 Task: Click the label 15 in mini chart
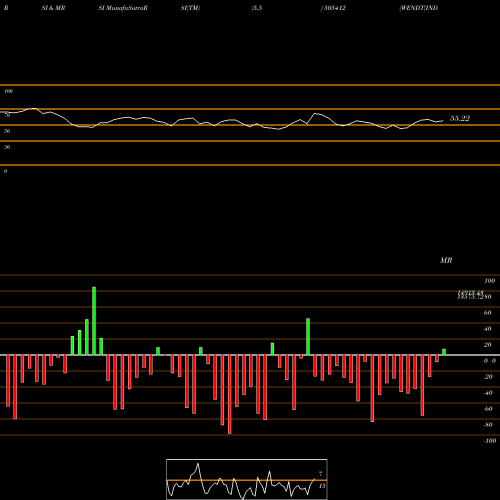[x=322, y=486]
